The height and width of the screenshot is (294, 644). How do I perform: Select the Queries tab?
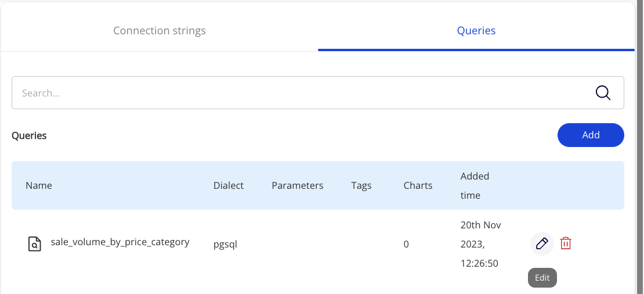coord(476,30)
